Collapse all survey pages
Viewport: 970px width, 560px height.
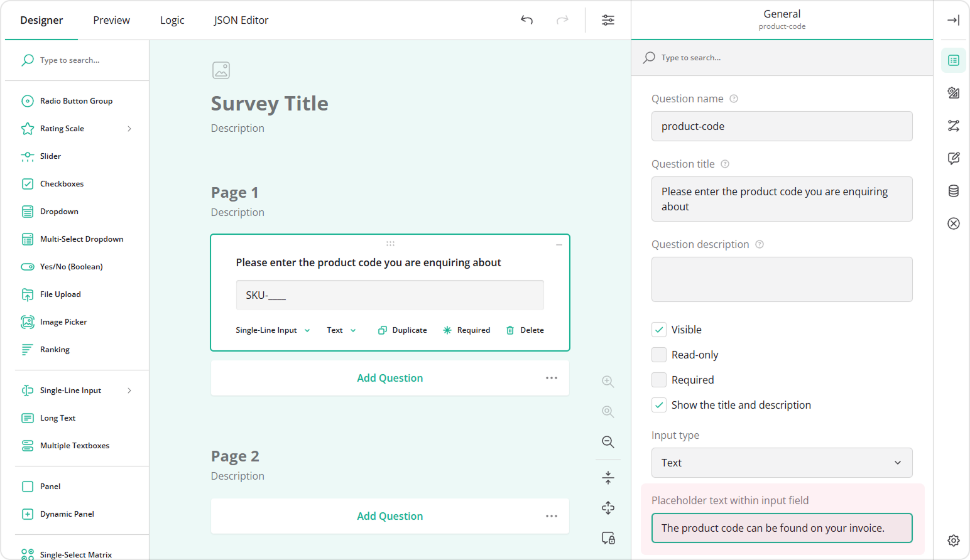pos(607,477)
